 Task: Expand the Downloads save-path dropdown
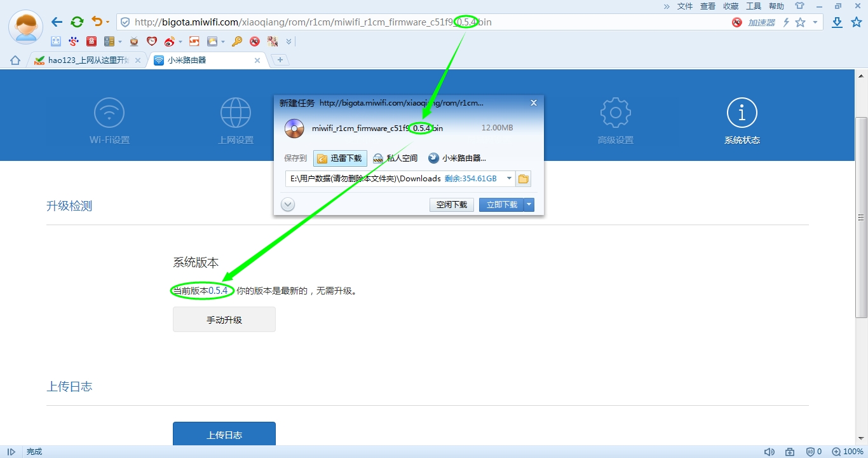point(509,179)
